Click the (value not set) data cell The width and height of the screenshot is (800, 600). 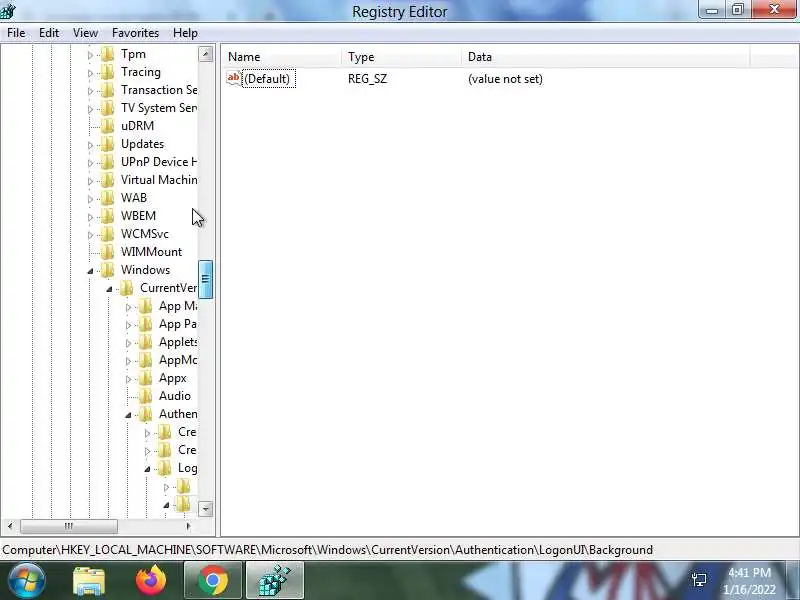(x=505, y=79)
